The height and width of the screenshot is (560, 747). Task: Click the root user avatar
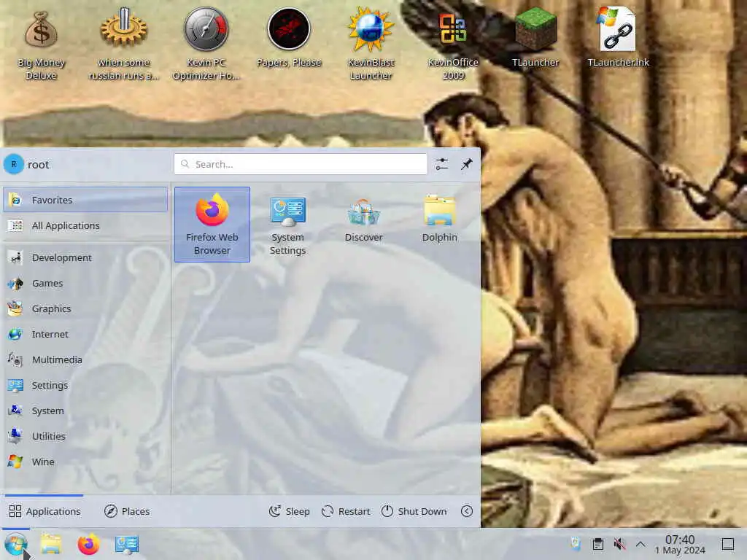(x=13, y=164)
